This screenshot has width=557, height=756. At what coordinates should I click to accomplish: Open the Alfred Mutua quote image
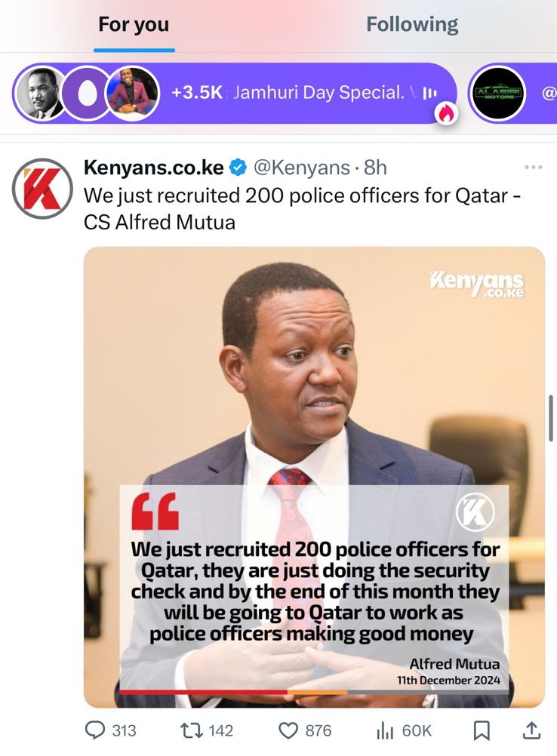pyautogui.click(x=314, y=477)
